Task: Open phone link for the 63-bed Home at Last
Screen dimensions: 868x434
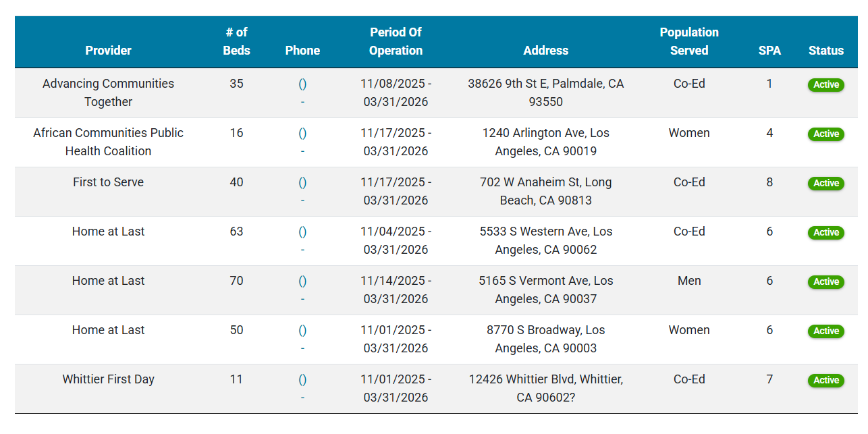Action: coord(302,232)
